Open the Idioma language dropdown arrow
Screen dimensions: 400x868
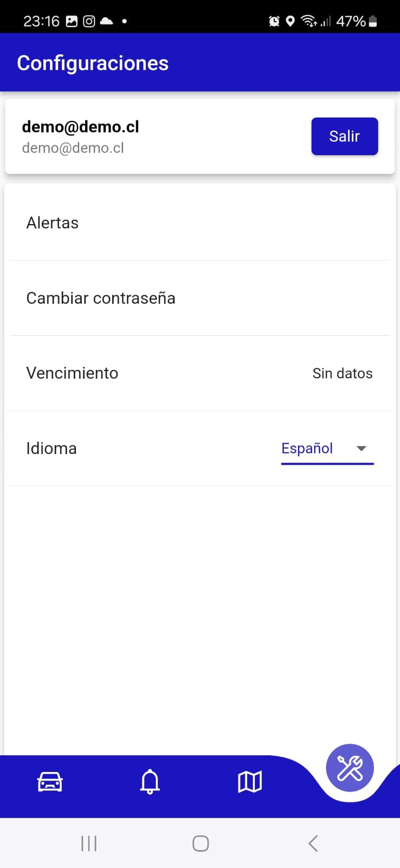point(362,449)
